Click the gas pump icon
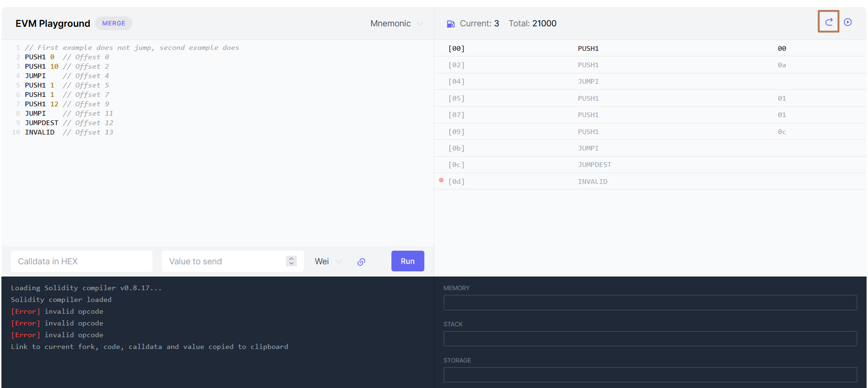This screenshot has width=868, height=388. point(450,24)
